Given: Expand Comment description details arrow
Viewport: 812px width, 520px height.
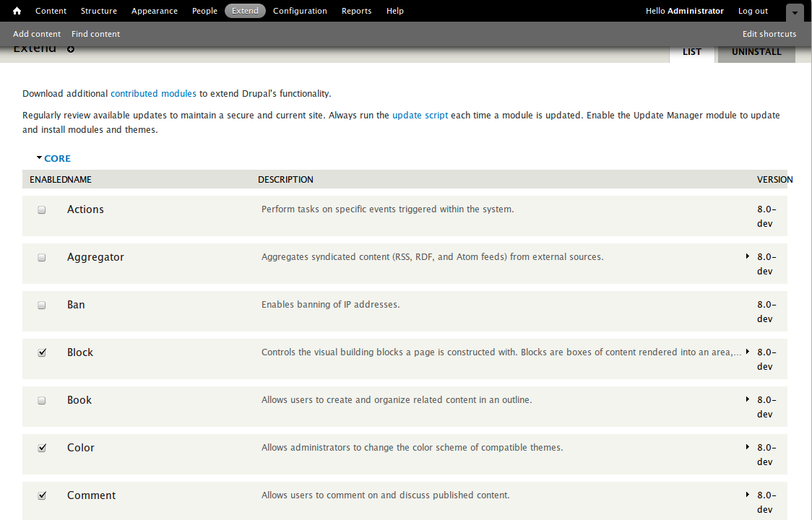Looking at the screenshot, I should tap(747, 495).
